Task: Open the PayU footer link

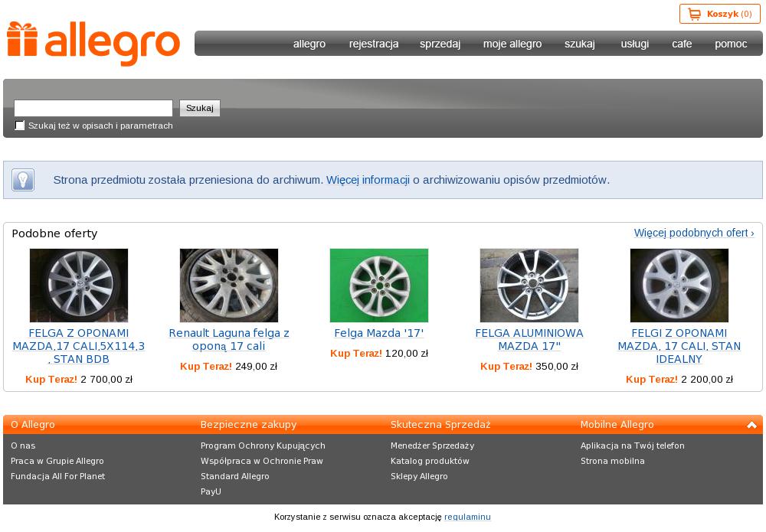Action: (211, 491)
